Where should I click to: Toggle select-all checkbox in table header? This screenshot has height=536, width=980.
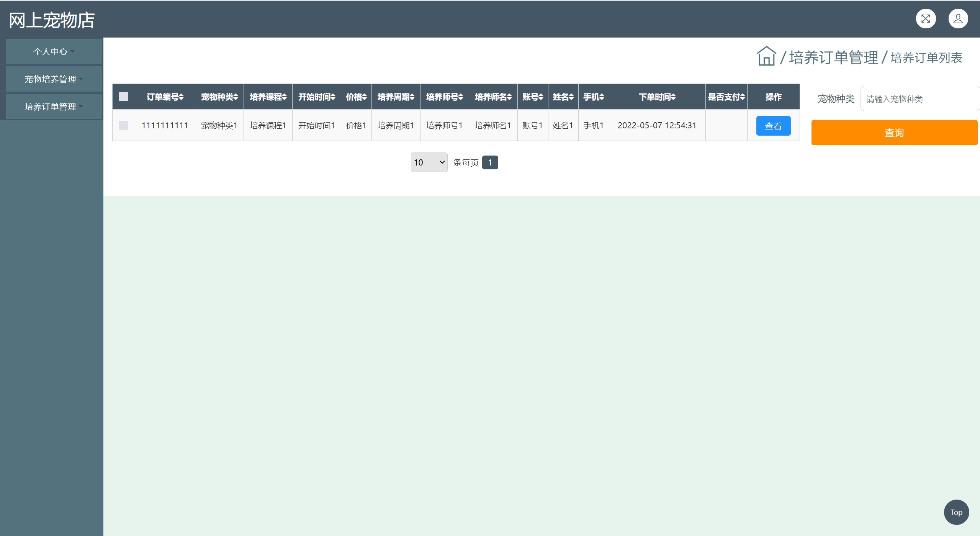tap(123, 97)
